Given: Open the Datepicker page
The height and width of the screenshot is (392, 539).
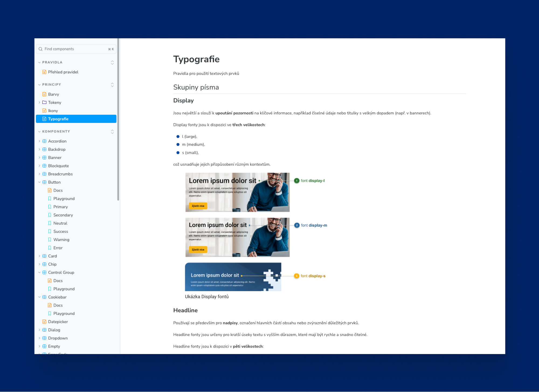Looking at the screenshot, I should [x=76, y=322].
